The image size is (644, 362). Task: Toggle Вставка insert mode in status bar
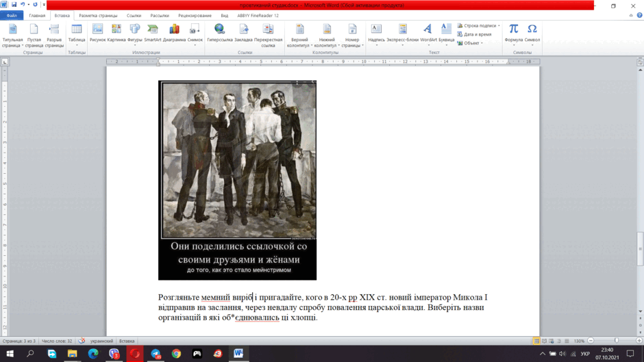pos(127,341)
